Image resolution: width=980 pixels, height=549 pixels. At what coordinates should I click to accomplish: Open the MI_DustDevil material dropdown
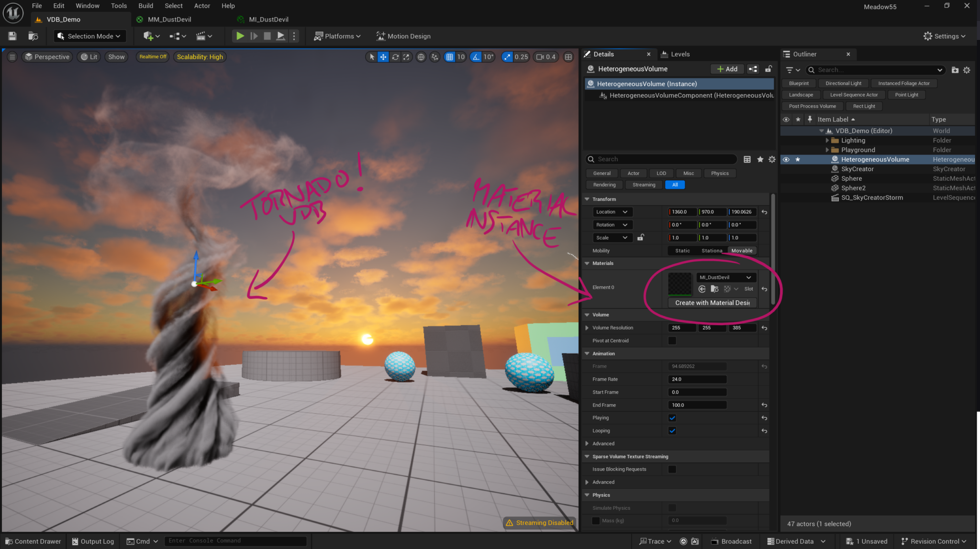coord(725,277)
